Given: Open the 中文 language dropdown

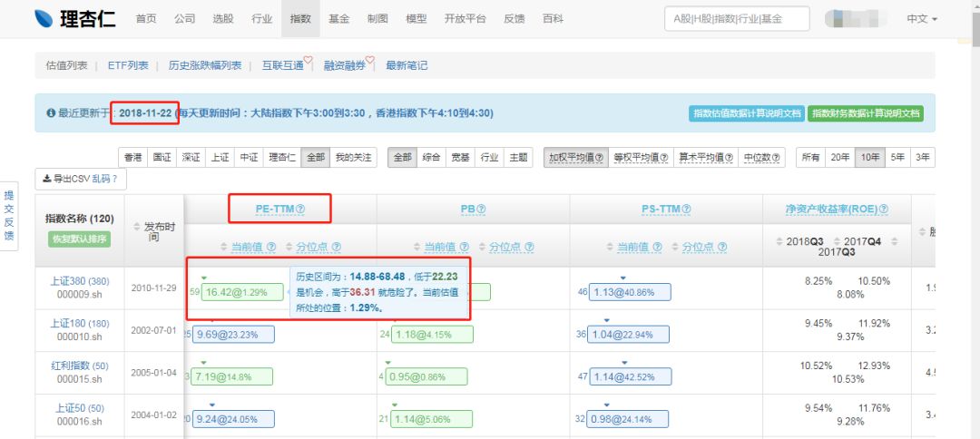Looking at the screenshot, I should pyautogui.click(x=922, y=19).
